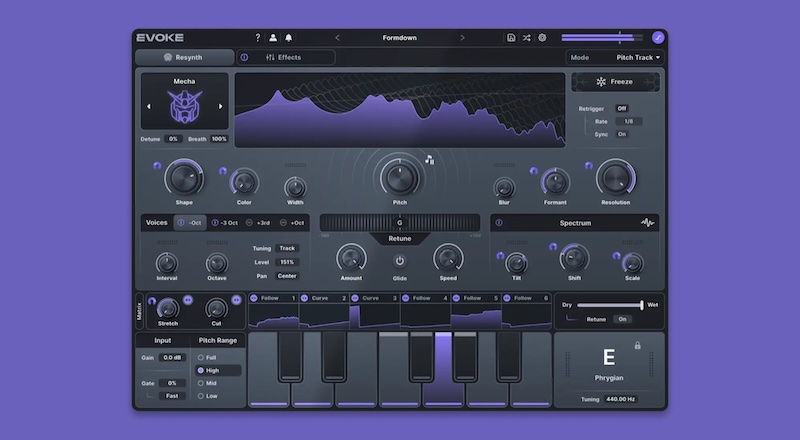Toggle the Glide power icon
The height and width of the screenshot is (440, 800).
400,261
